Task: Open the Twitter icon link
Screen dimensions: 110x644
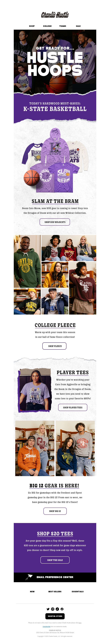Action: pos(48,609)
